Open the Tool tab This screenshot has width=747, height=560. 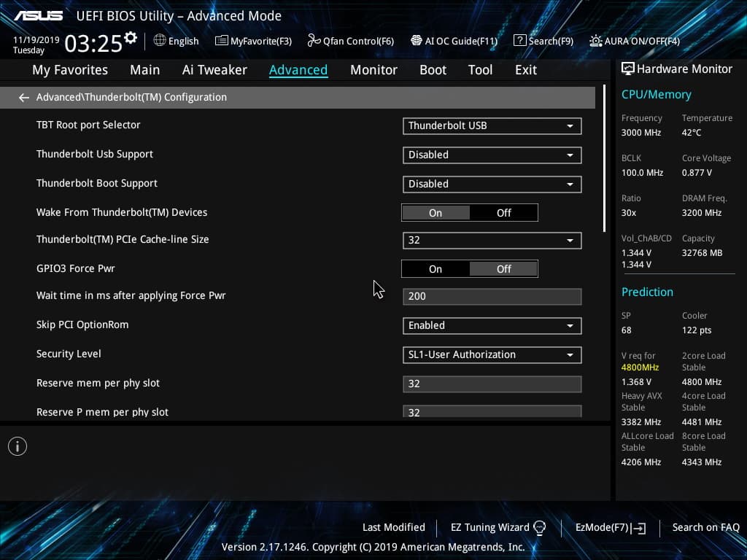(480, 70)
